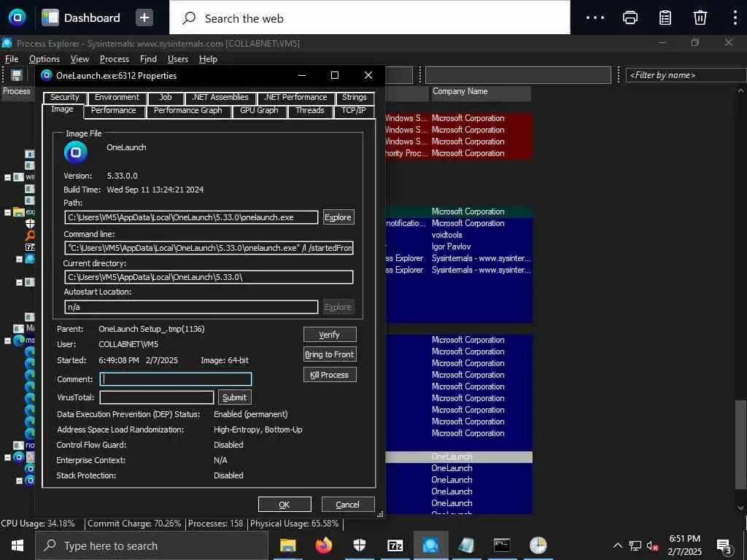The width and height of the screenshot is (747, 560).
Task: Open the command prompt taskbar icon
Action: (x=502, y=545)
